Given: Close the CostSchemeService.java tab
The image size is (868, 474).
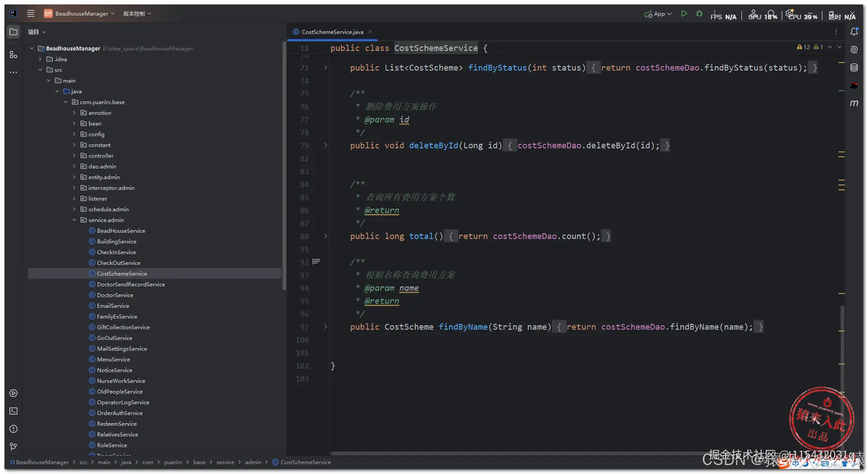Looking at the screenshot, I should pos(370,32).
